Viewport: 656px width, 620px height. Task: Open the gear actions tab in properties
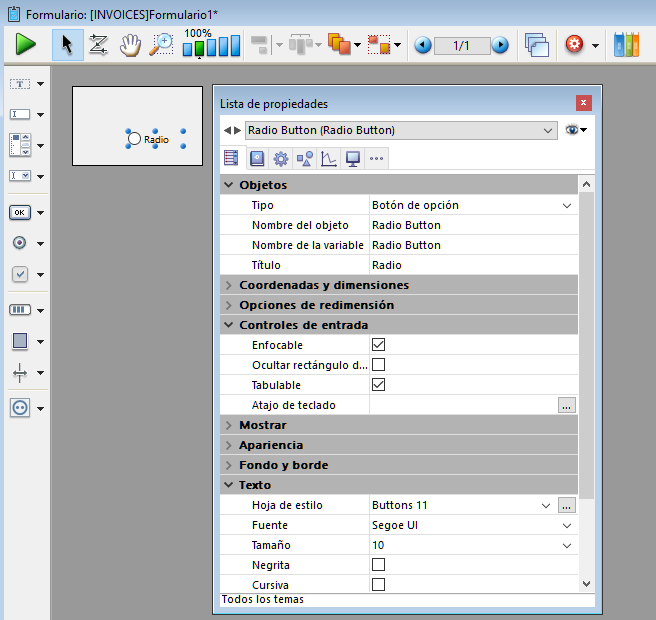click(x=281, y=158)
